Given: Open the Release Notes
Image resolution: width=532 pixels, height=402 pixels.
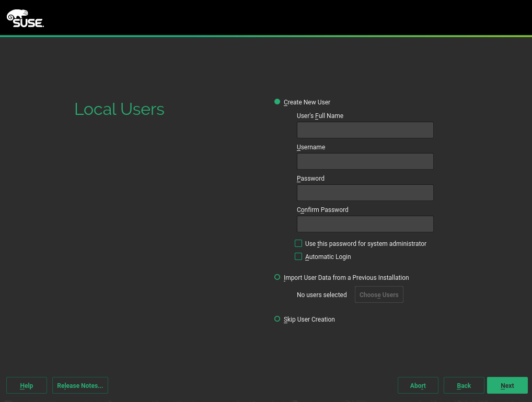Looking at the screenshot, I should point(80,385).
